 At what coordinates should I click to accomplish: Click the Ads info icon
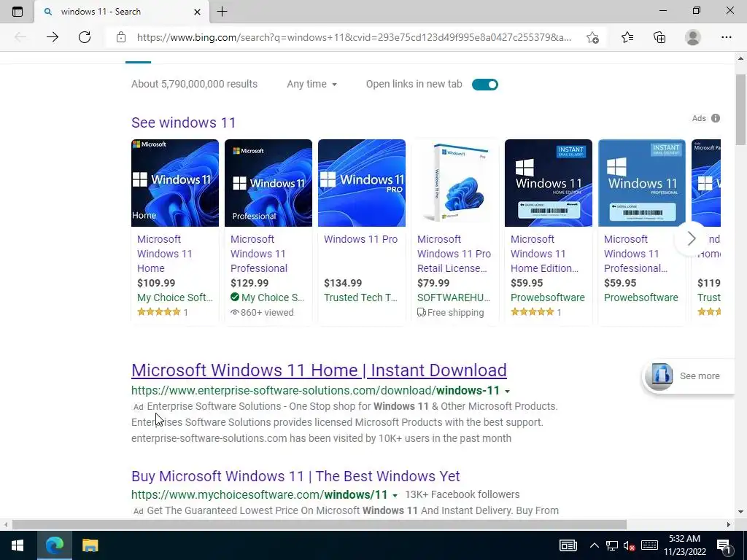[x=716, y=118]
